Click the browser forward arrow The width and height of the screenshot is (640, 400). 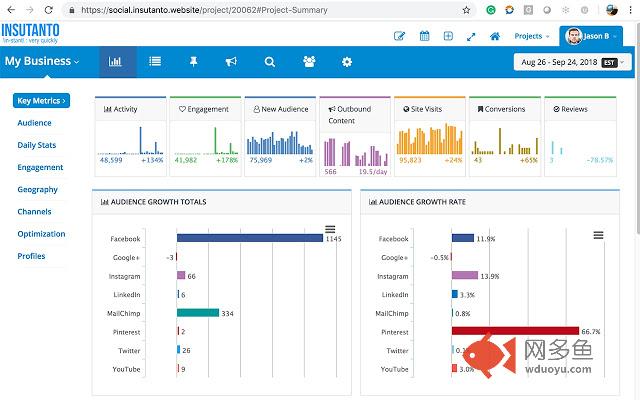click(30, 10)
